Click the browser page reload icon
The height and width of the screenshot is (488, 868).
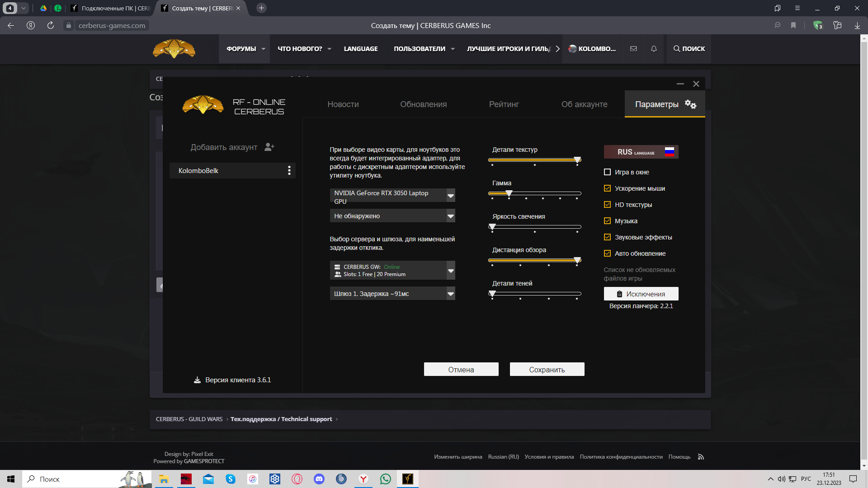coord(51,25)
